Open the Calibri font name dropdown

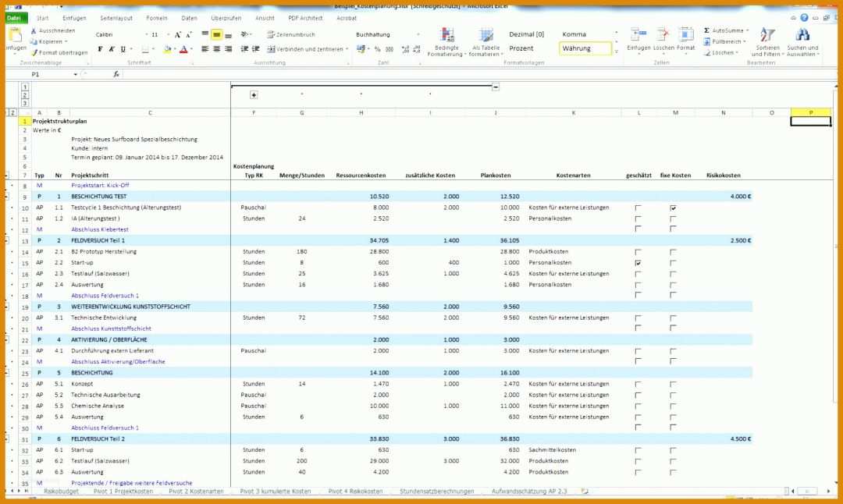[x=146, y=34]
